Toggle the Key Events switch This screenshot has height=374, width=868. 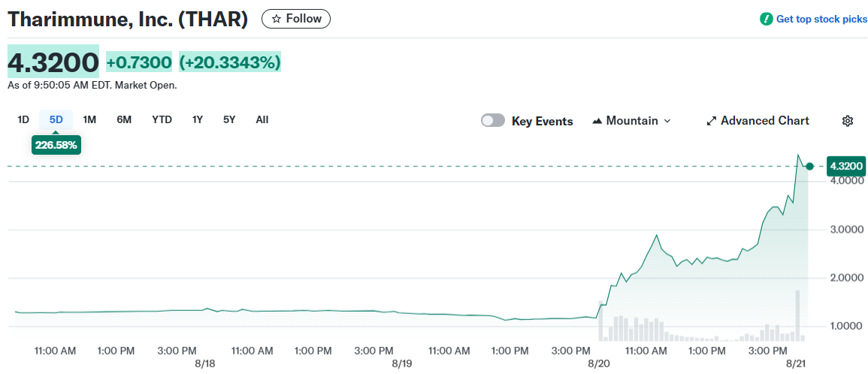[493, 121]
